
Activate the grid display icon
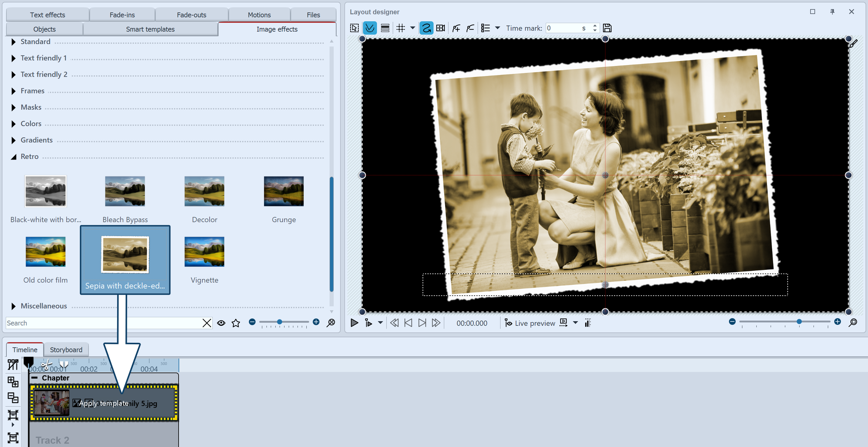pyautogui.click(x=401, y=28)
